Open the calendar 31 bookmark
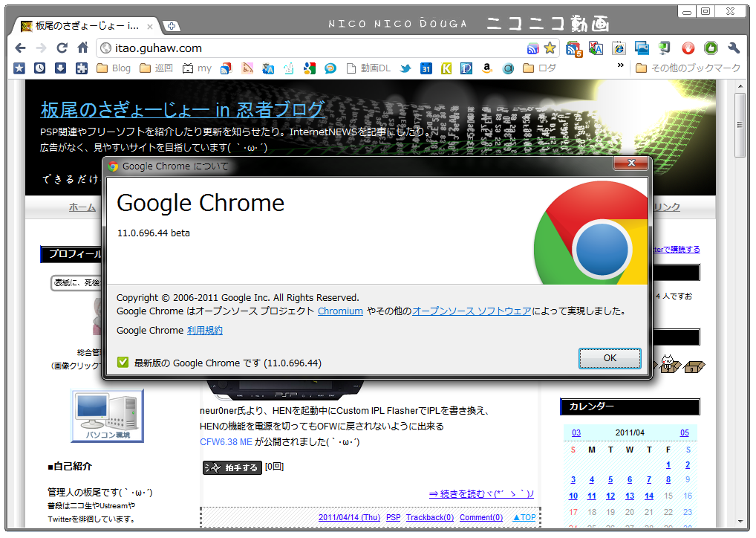 [426, 68]
